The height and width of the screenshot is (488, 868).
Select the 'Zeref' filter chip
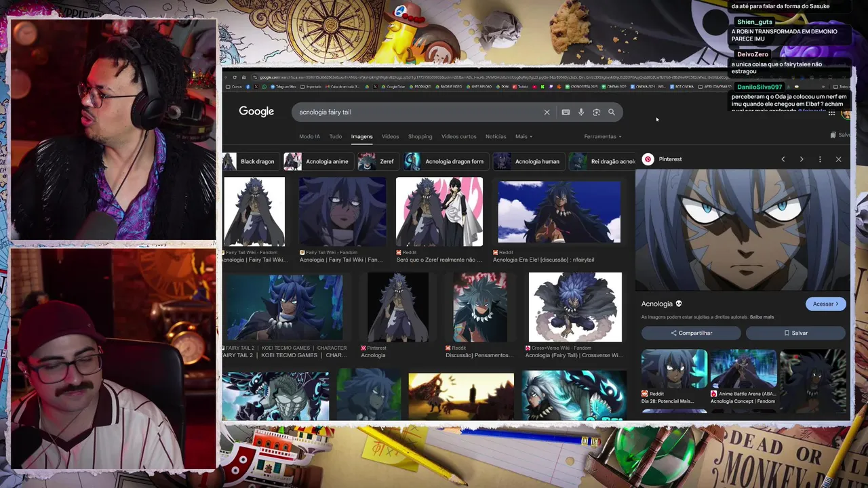377,161
